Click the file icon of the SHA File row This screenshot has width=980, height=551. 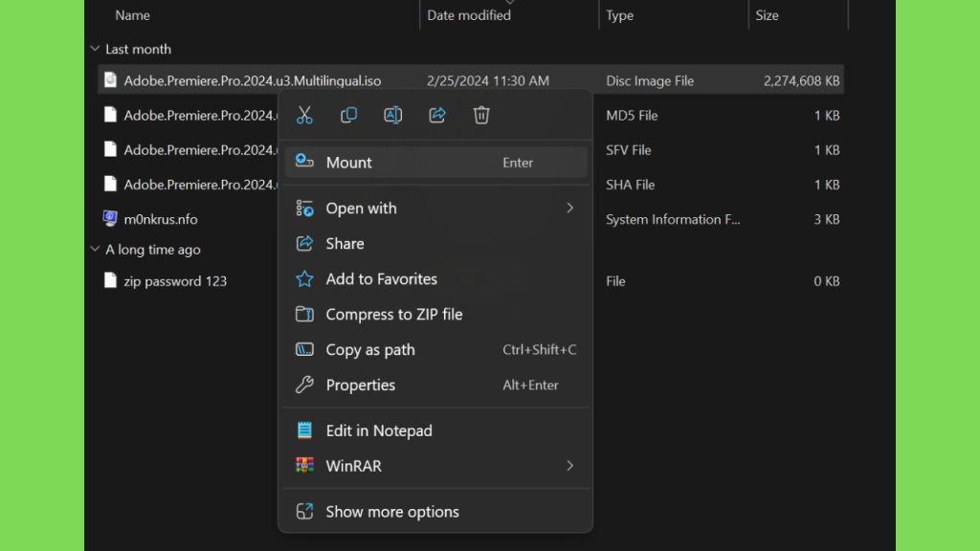[110, 184]
